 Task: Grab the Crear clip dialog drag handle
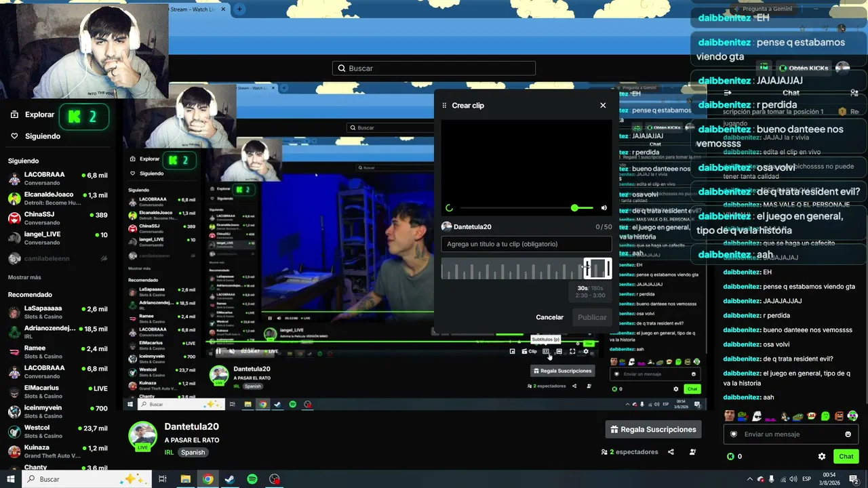pyautogui.click(x=444, y=106)
